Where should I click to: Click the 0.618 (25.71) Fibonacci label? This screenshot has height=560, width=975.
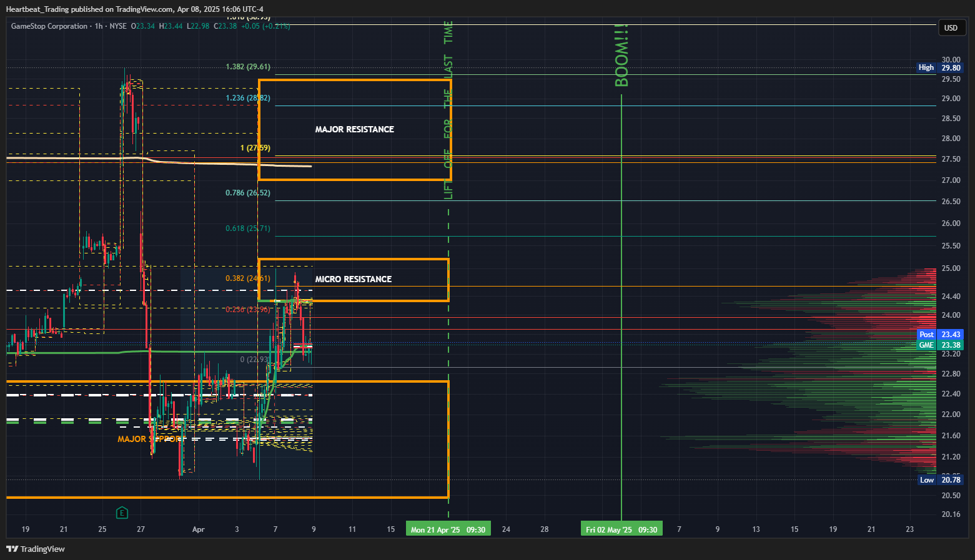(248, 228)
